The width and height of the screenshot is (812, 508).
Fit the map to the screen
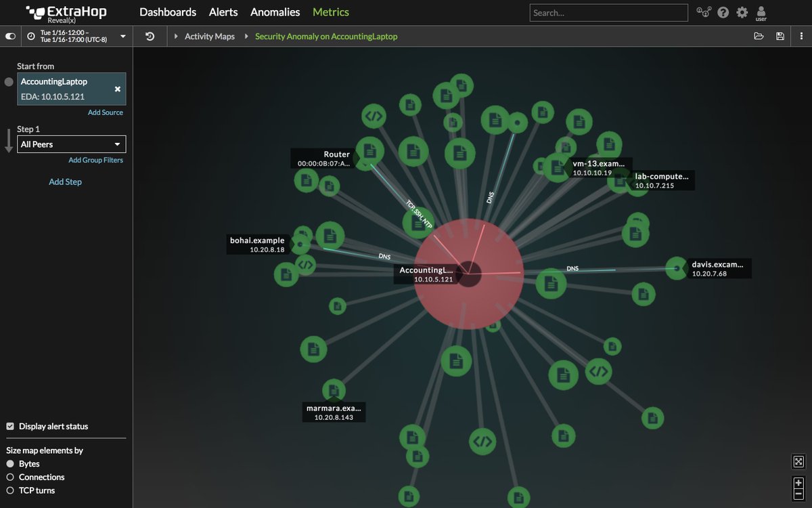(798, 462)
